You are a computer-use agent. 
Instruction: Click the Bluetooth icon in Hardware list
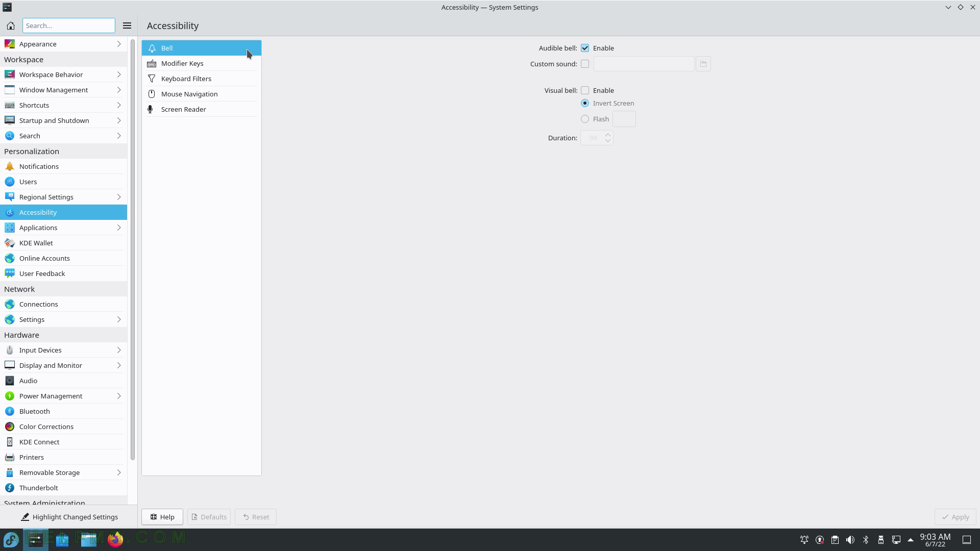10,411
